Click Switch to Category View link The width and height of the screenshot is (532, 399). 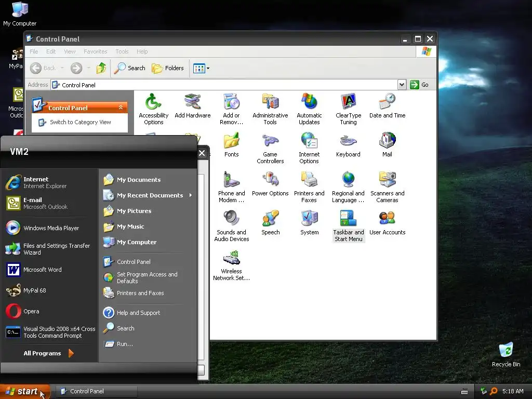click(80, 122)
